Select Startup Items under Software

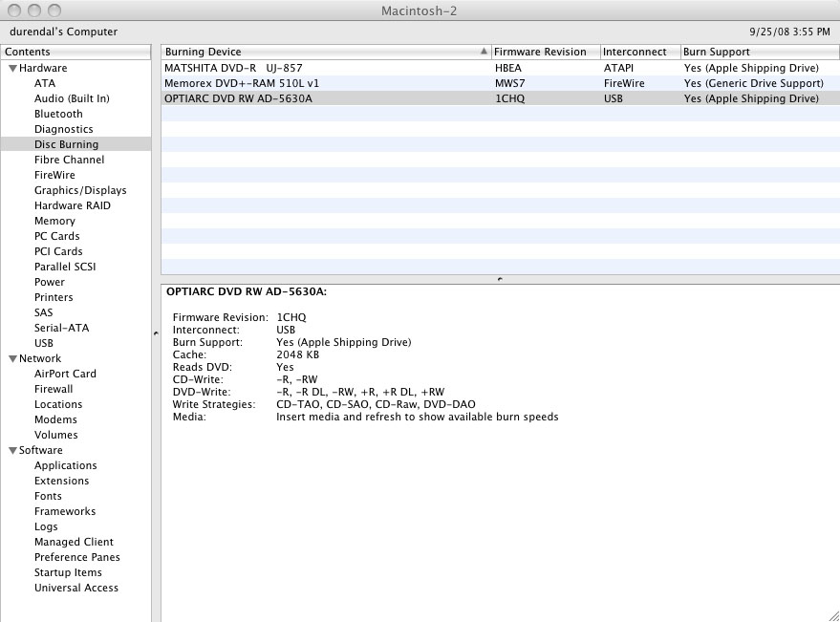tap(68, 572)
